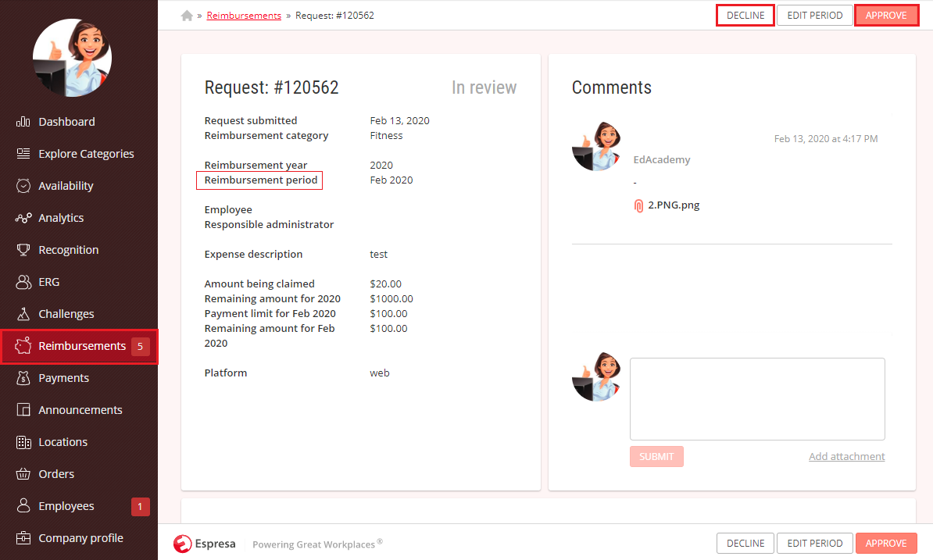Click the Explore Categories list icon

pos(23,154)
